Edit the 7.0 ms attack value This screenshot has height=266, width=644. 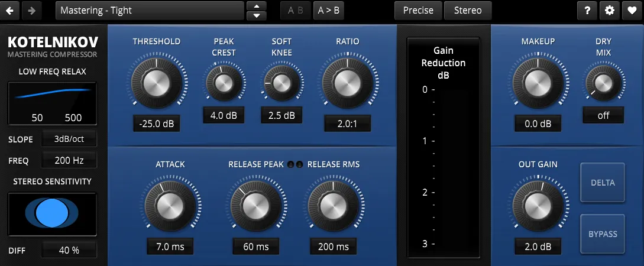[x=170, y=246]
